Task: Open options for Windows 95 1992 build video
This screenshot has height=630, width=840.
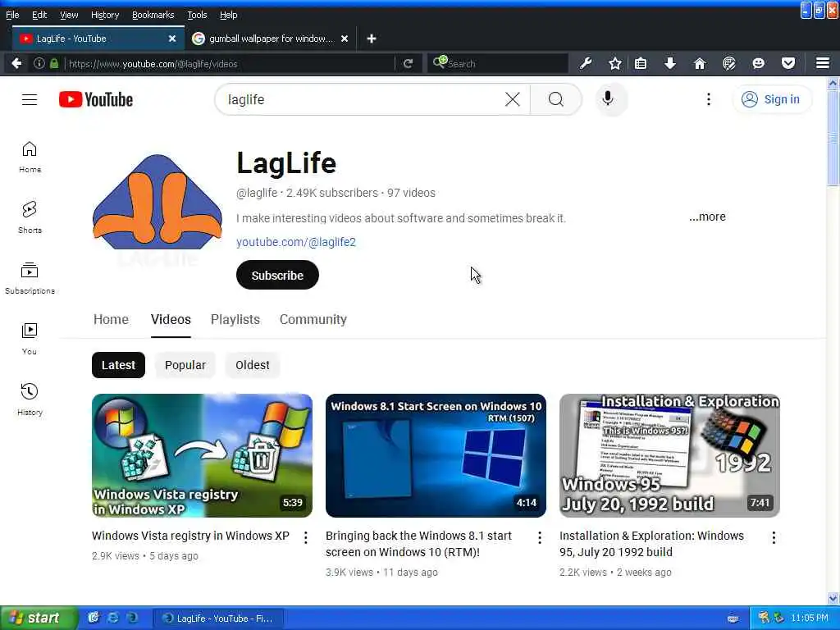Action: tap(774, 537)
